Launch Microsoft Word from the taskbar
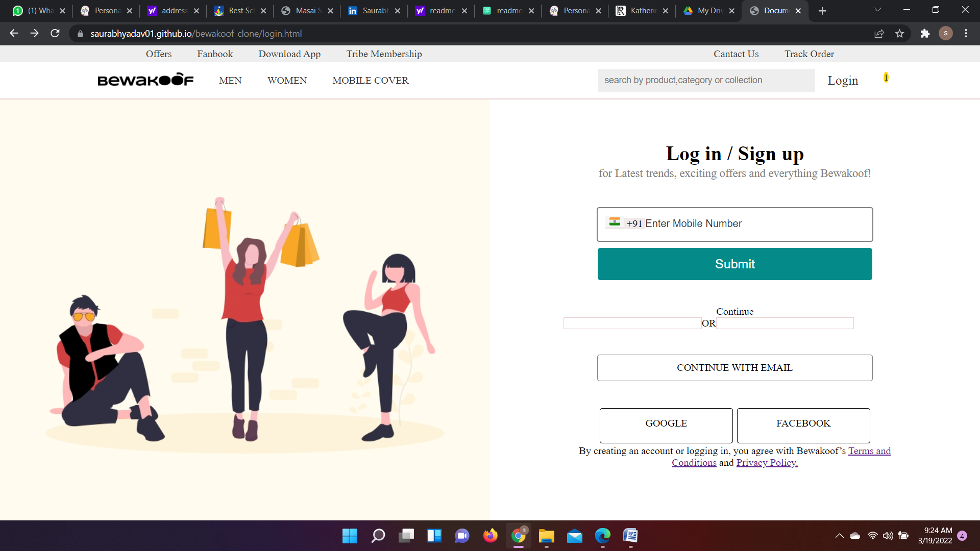Image resolution: width=980 pixels, height=551 pixels. [631, 536]
